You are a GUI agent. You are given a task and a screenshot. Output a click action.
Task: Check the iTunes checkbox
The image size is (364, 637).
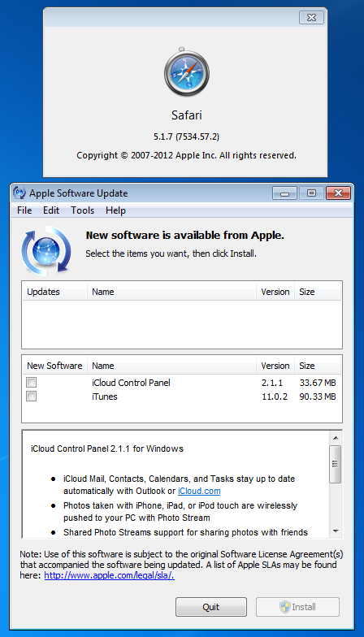coord(31,396)
